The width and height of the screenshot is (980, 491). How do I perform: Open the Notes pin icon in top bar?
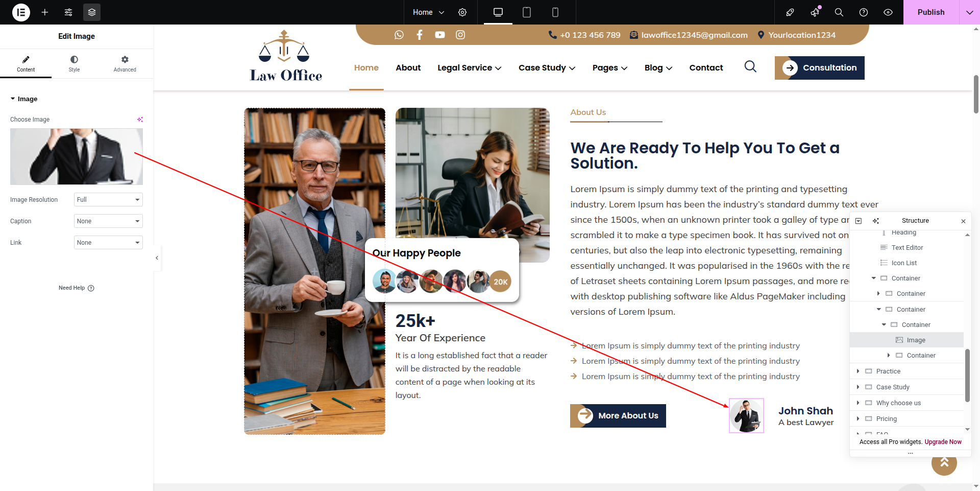click(790, 12)
